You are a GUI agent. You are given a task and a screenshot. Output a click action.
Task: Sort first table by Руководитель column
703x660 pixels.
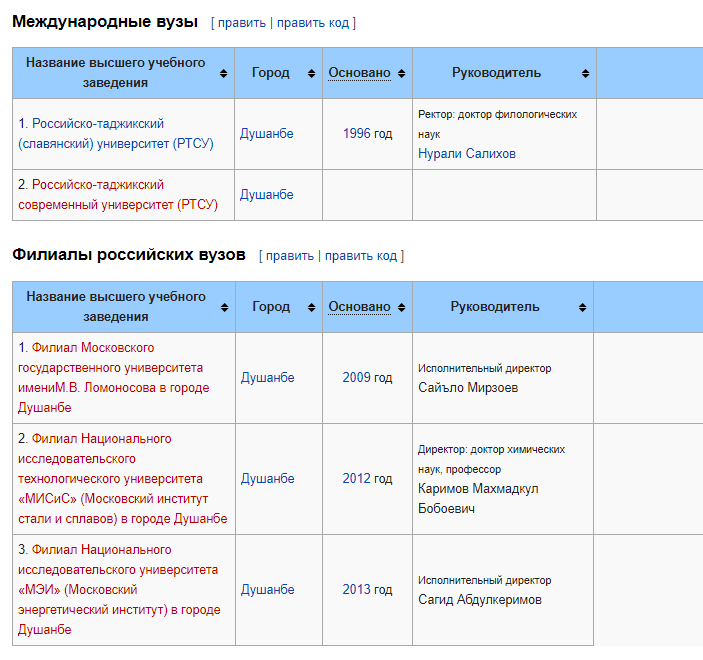point(585,74)
